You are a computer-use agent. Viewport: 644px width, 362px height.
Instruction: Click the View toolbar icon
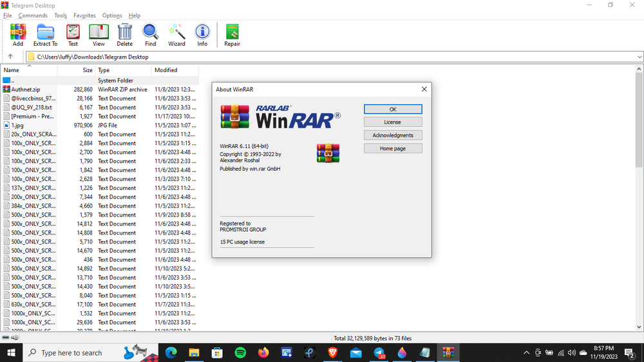coord(99,35)
